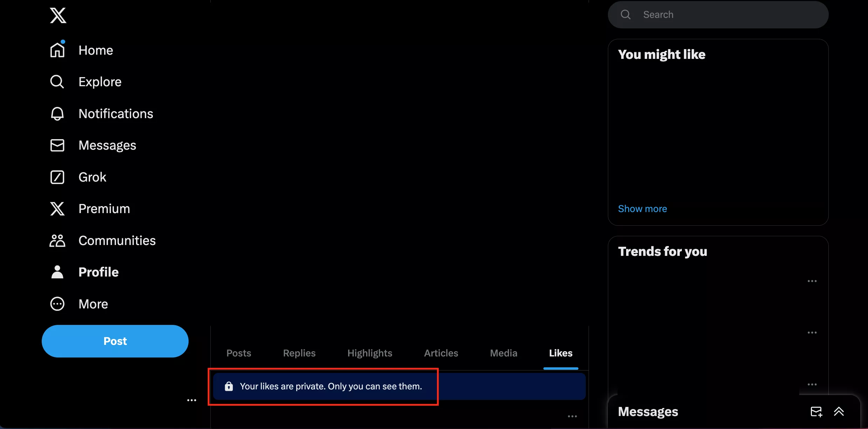Compose new message icon in Messages drawer
The height and width of the screenshot is (429, 868).
pos(816,411)
